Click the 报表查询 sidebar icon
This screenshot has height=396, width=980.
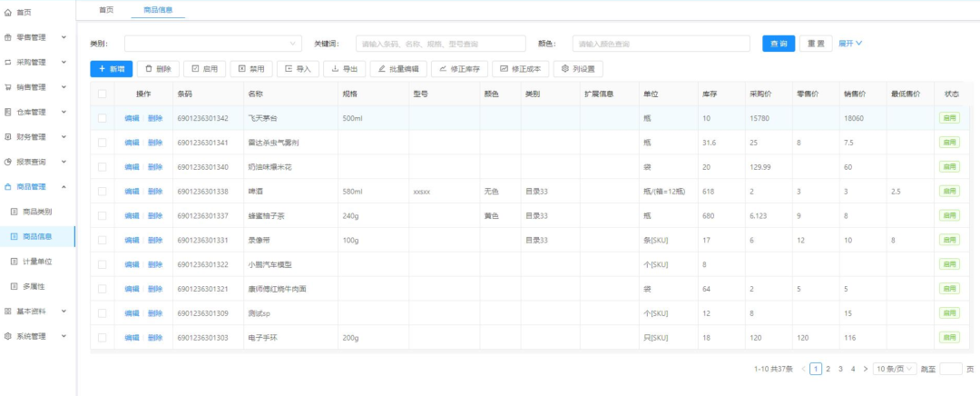(x=8, y=162)
